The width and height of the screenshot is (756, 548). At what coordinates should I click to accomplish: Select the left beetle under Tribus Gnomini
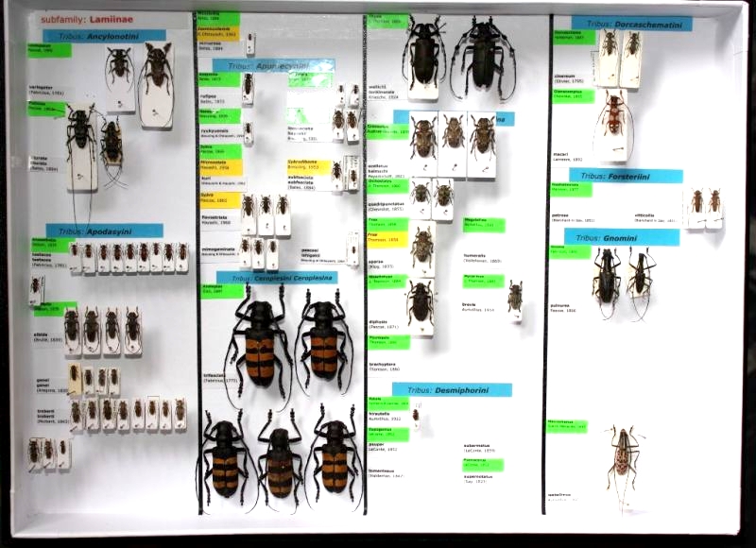click(x=607, y=275)
